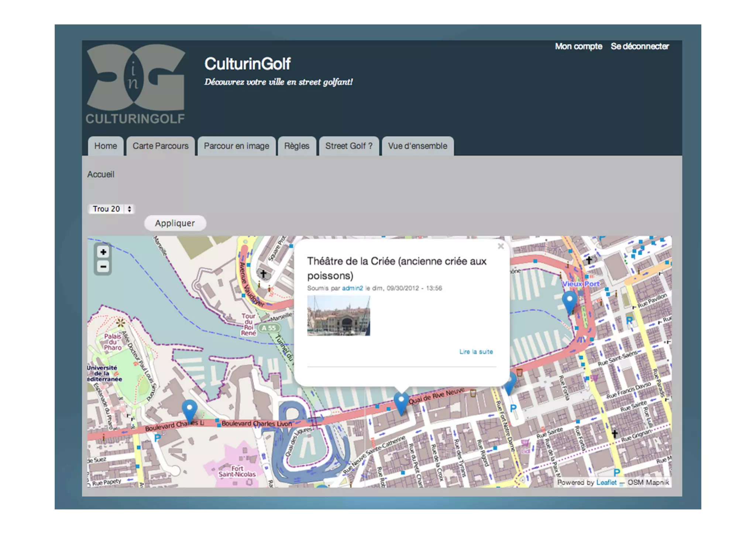The image size is (756, 534).
Task: Close the Théâtre de la Criée popup
Action: point(501,246)
